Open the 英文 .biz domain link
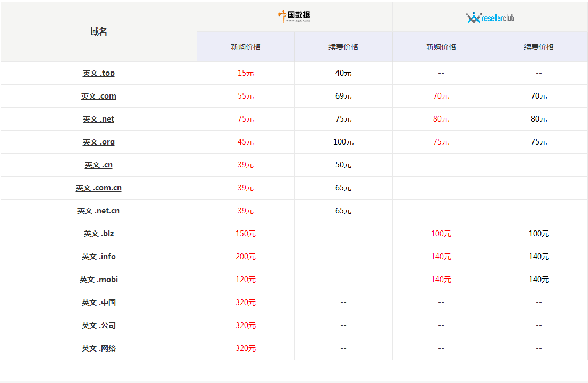Viewport: 588px width, 383px height. (x=98, y=234)
